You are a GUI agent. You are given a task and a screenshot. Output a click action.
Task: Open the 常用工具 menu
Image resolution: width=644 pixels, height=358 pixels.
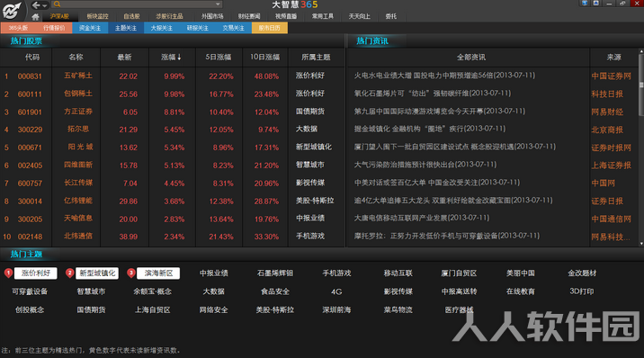(x=322, y=16)
